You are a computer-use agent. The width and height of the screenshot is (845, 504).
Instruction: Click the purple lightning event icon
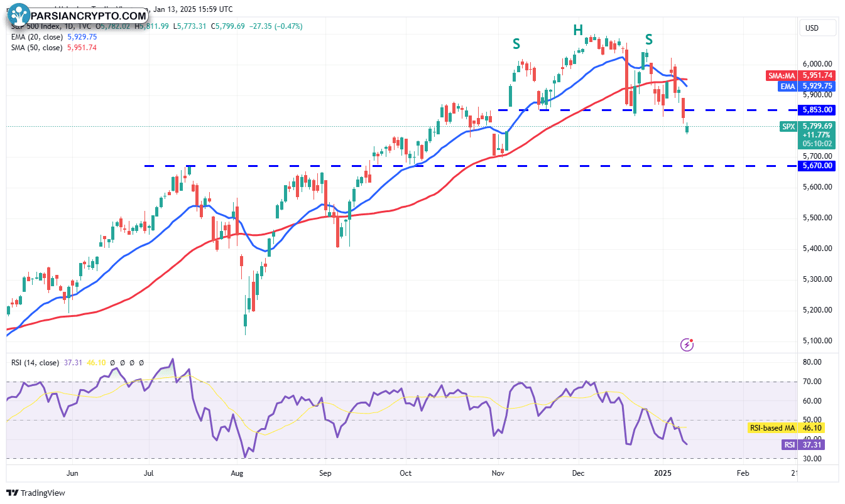687,345
